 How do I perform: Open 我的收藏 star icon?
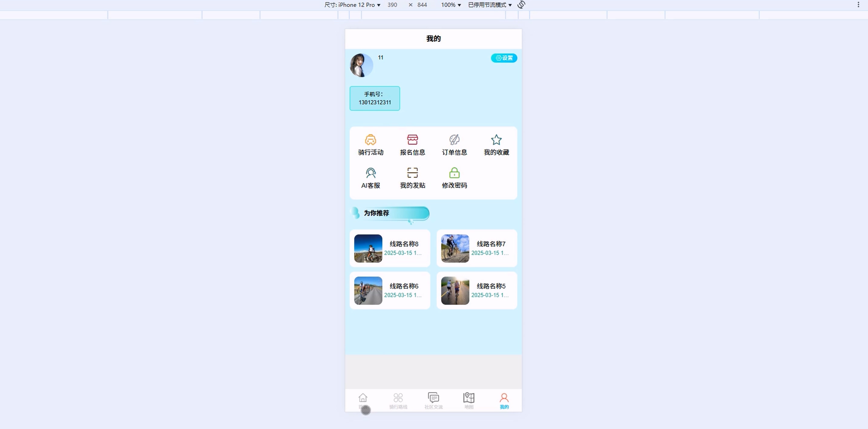pos(496,140)
